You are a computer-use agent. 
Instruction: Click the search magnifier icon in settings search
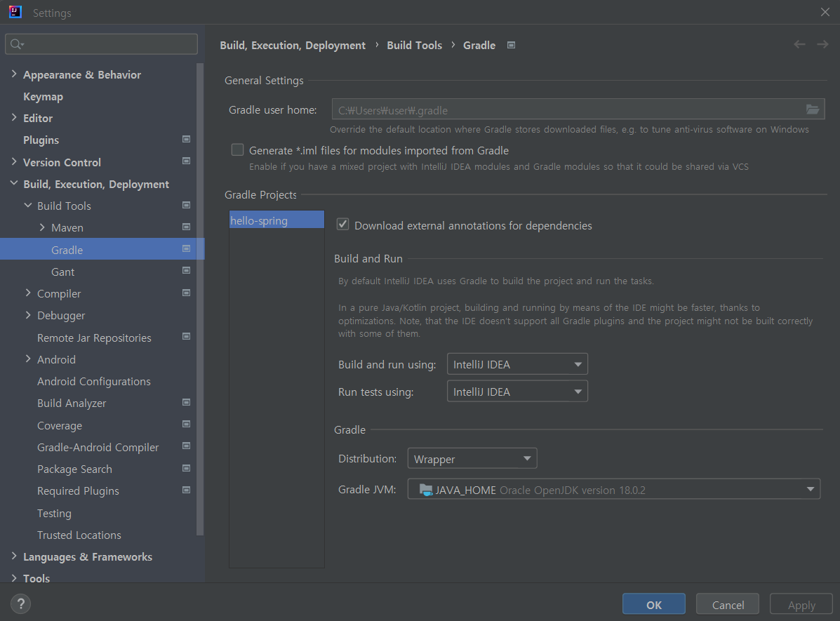pyautogui.click(x=17, y=44)
